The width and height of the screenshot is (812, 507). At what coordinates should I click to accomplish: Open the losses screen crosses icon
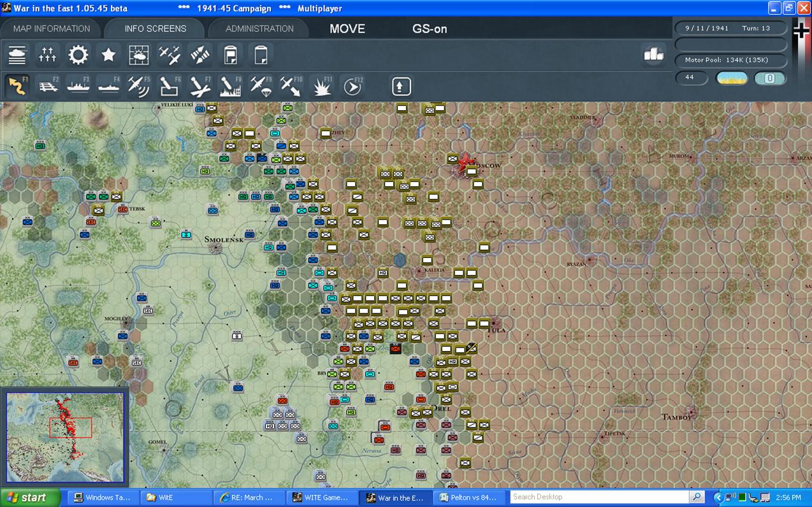coord(48,55)
